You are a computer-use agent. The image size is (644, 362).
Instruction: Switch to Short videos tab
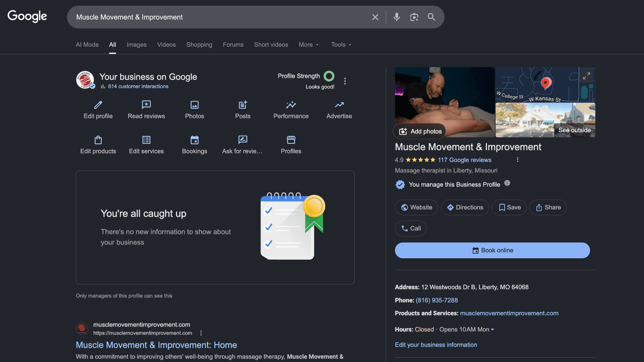(x=271, y=45)
